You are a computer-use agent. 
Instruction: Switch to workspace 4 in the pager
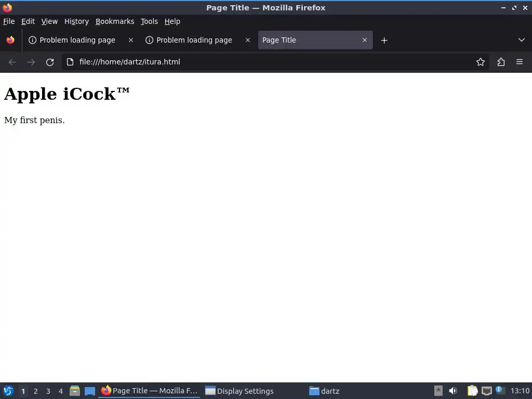tap(61, 391)
